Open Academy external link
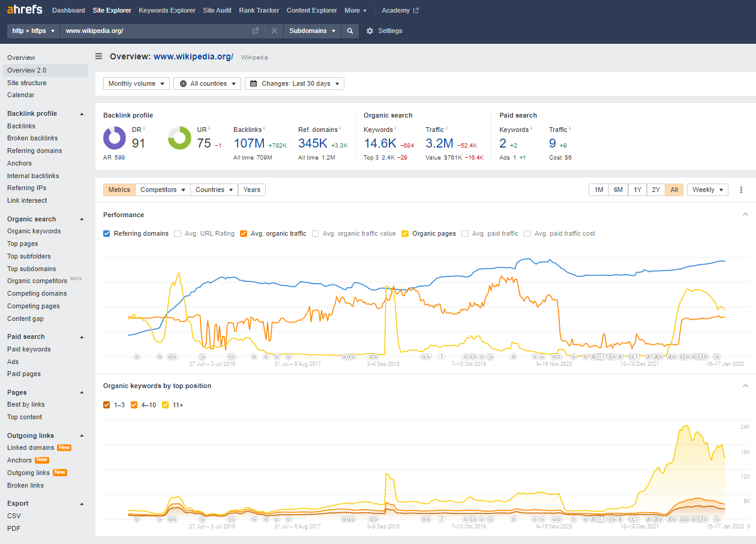756x544 pixels. [400, 10]
